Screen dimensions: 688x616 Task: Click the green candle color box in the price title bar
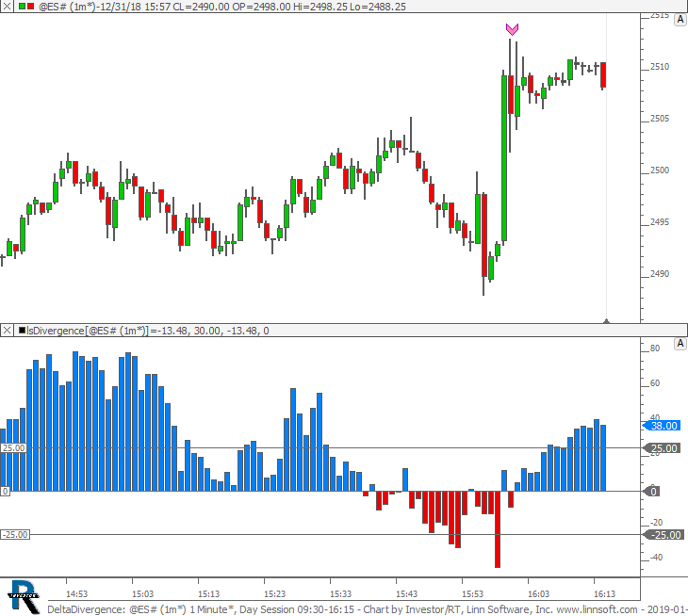[x=22, y=7]
